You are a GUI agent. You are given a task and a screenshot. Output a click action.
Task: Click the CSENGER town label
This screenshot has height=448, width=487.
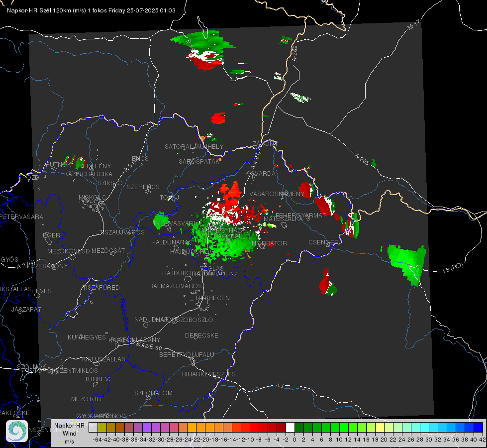point(324,242)
